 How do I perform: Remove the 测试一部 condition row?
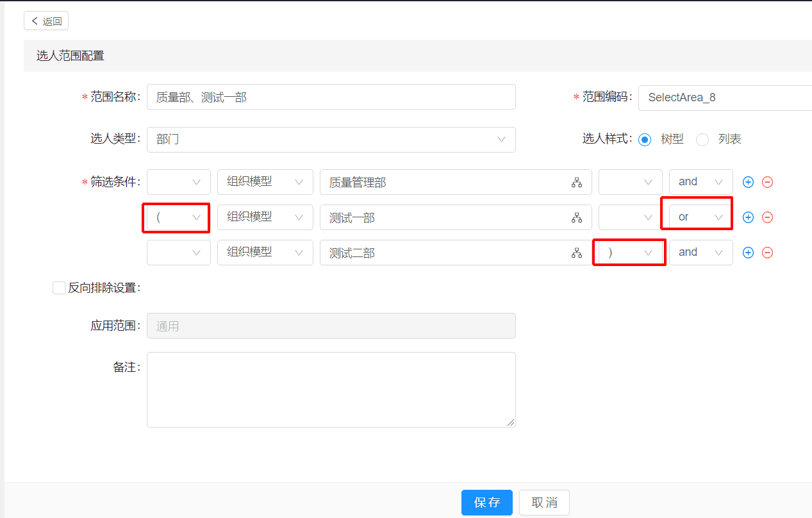pyautogui.click(x=767, y=217)
